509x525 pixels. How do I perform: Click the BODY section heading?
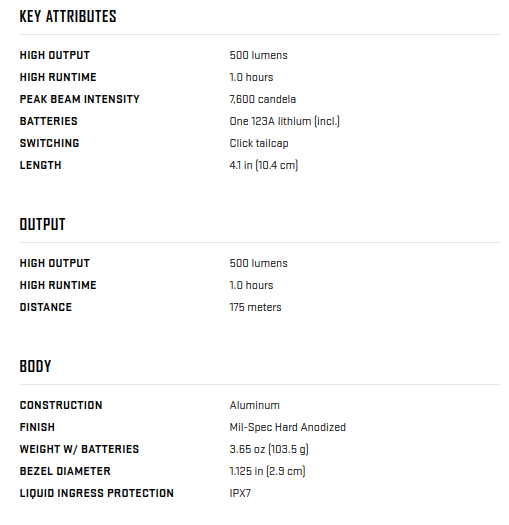[x=35, y=366]
